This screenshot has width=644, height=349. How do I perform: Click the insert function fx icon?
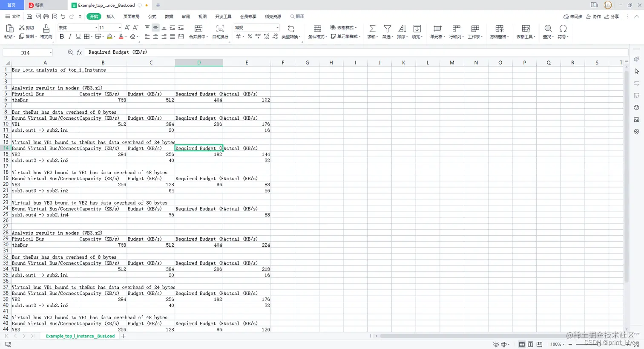point(79,52)
